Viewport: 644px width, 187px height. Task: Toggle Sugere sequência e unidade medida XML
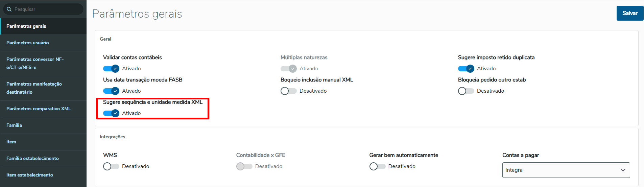click(x=111, y=113)
